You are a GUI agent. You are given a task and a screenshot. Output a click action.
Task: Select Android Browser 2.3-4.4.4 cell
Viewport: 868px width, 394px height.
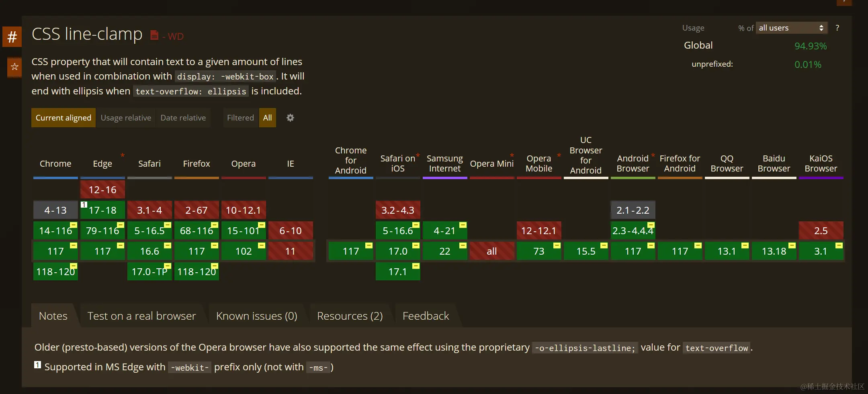point(633,231)
